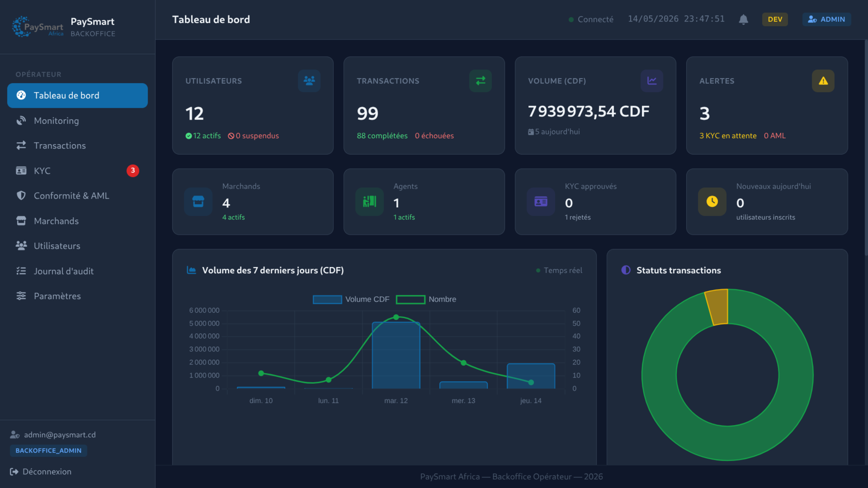
Task: Click the mar. 12 volume bar
Action: (x=396, y=355)
